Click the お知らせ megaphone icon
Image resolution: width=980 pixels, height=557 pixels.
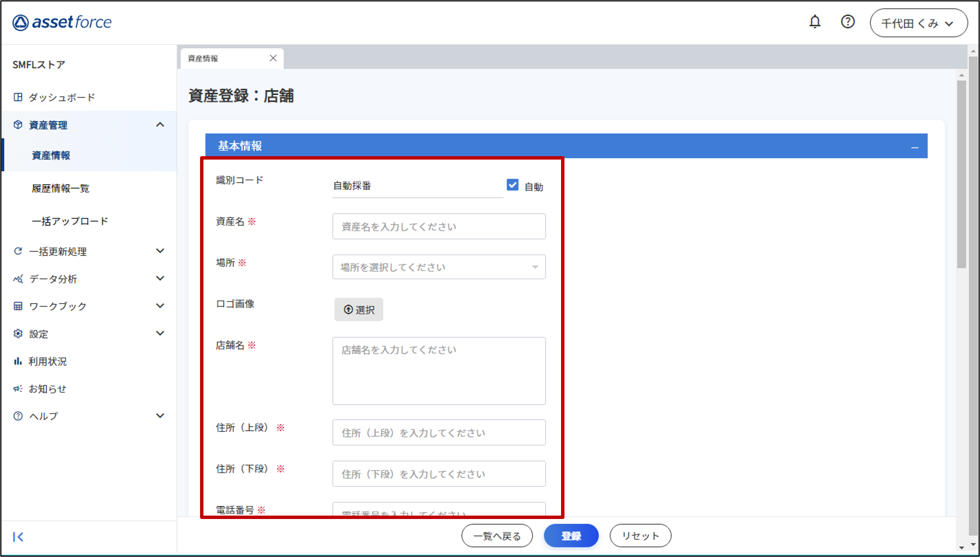pyautogui.click(x=18, y=389)
